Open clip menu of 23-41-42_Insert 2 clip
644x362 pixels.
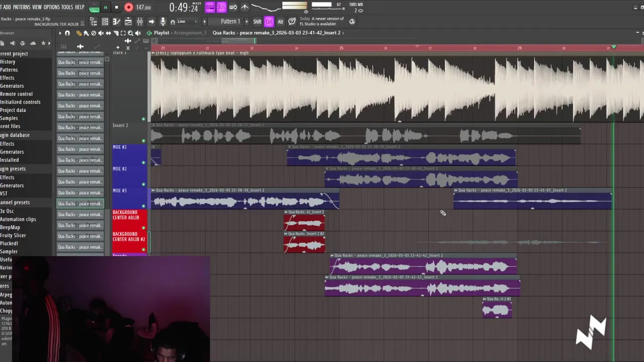click(332, 255)
